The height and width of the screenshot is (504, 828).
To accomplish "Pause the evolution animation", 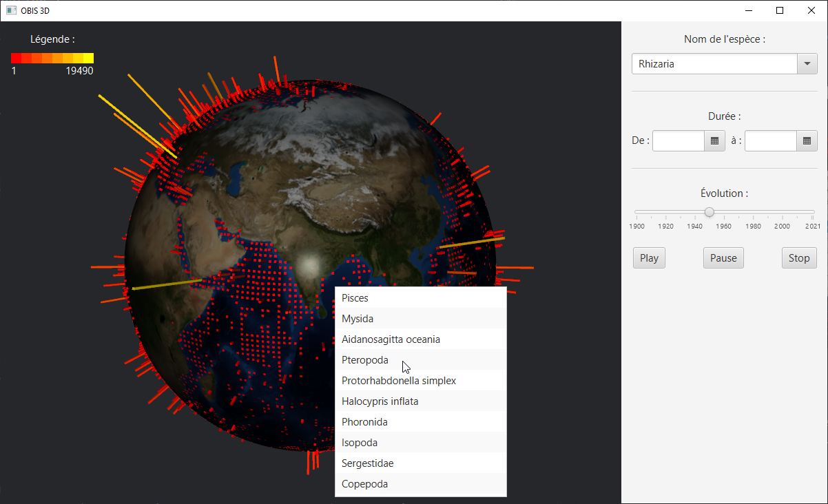I will point(723,258).
